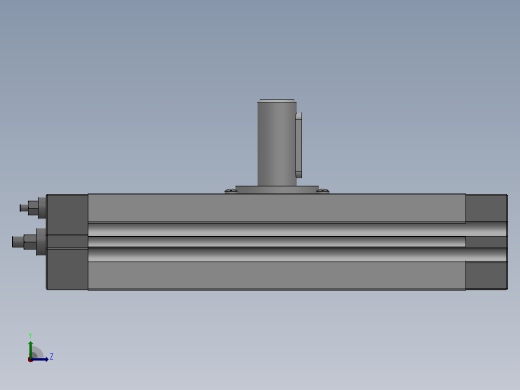520x390 pixels.
Task: Select the left mounting screw beside the flange
Action: pyautogui.click(x=231, y=191)
